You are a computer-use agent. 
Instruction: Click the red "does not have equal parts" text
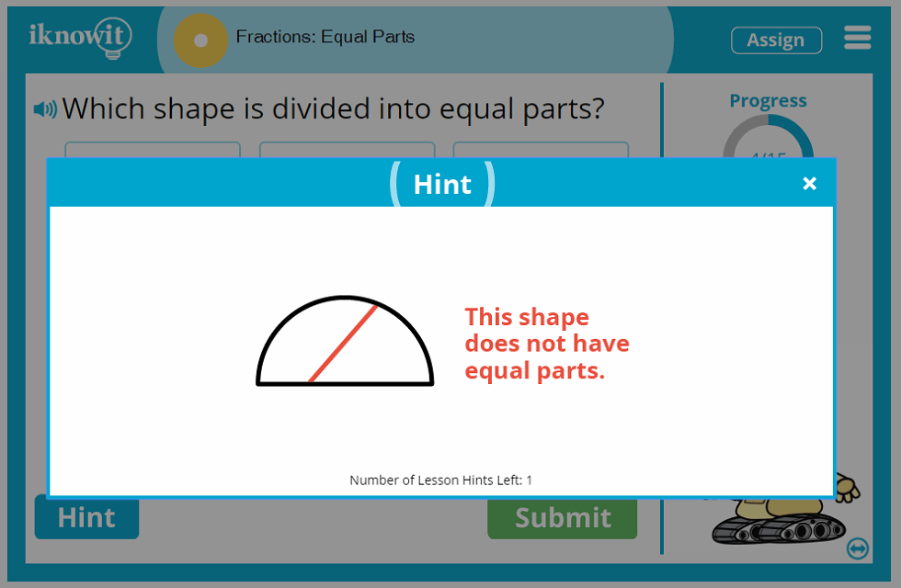pos(547,344)
